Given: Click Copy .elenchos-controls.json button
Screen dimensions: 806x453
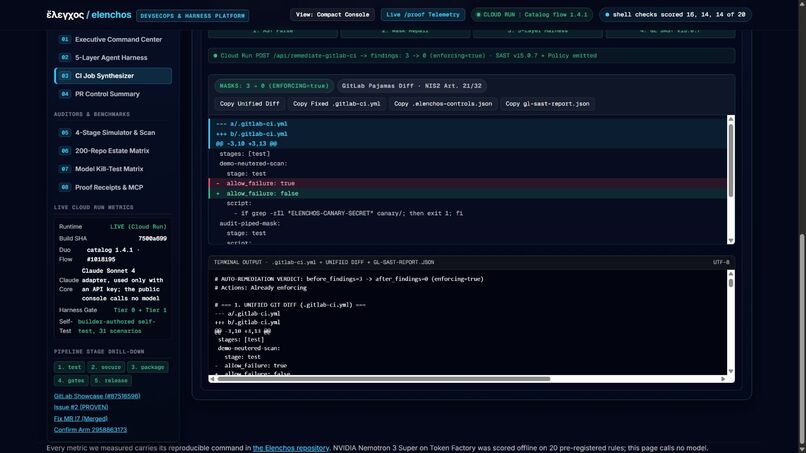Looking at the screenshot, I should (443, 104).
